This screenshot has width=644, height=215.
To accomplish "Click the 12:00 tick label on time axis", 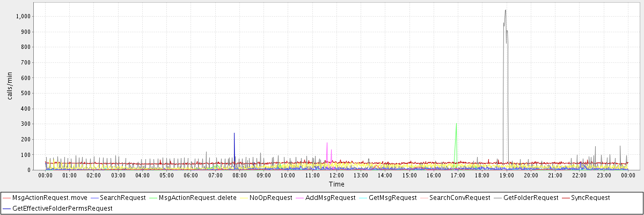I will tap(336, 175).
